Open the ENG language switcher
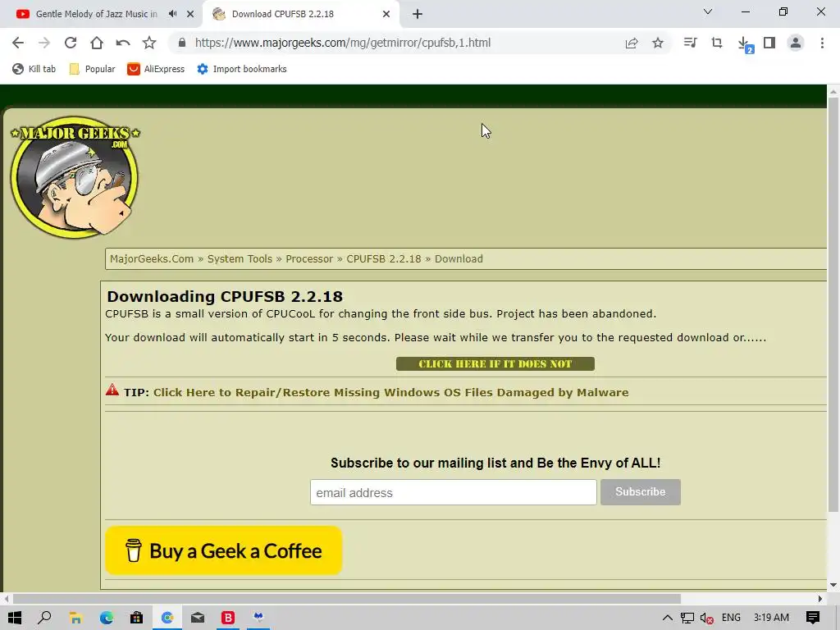This screenshot has width=840, height=630. [x=731, y=618]
